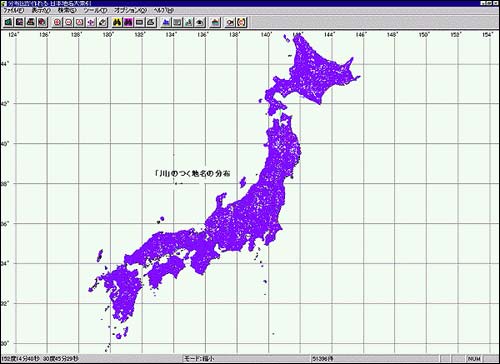The height and width of the screenshot is (364, 500).
Task: Click the 154° longitude label
Action: point(487,34)
